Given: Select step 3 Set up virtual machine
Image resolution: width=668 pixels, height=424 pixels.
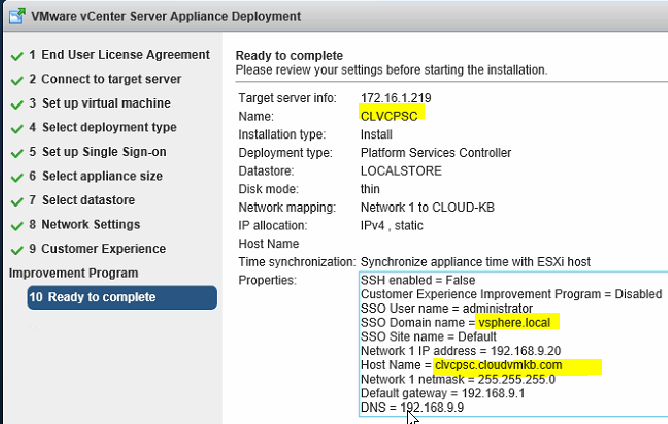Looking at the screenshot, I should tap(100, 104).
